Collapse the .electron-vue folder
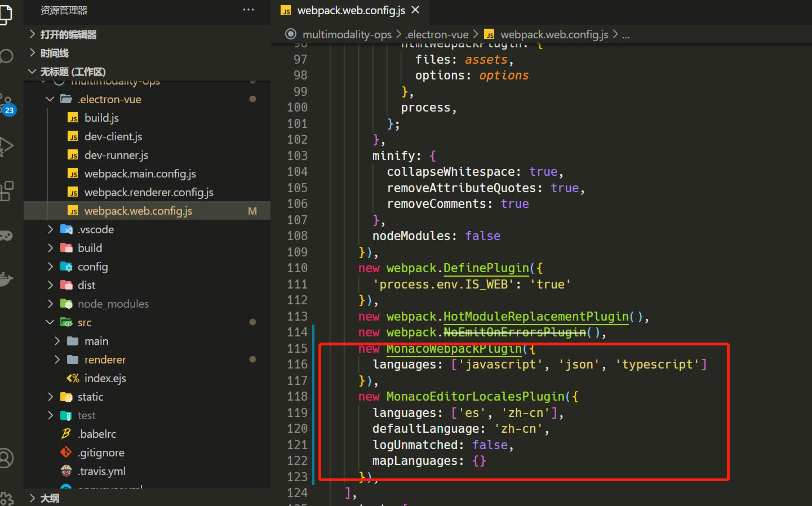 tap(50, 99)
